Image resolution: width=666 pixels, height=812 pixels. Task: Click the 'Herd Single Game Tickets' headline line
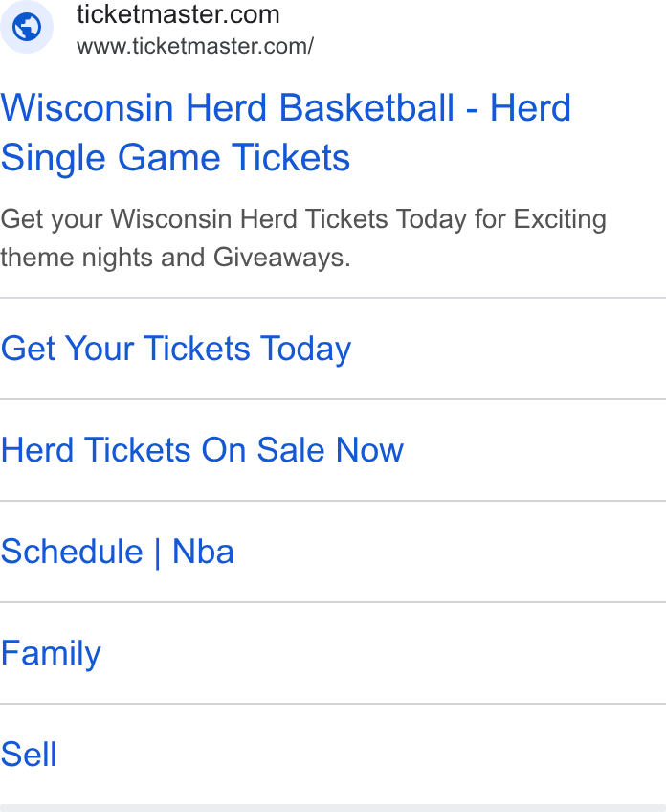(x=175, y=158)
